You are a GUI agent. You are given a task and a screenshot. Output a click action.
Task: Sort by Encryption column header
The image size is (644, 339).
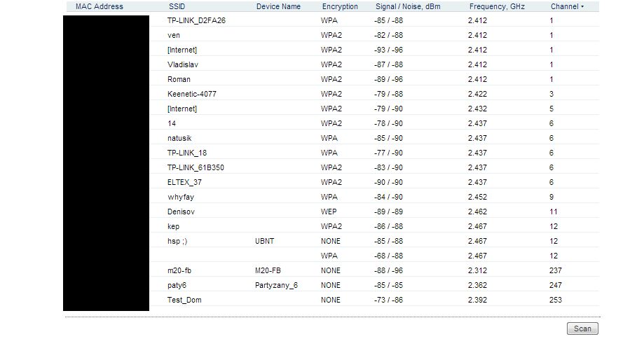340,6
